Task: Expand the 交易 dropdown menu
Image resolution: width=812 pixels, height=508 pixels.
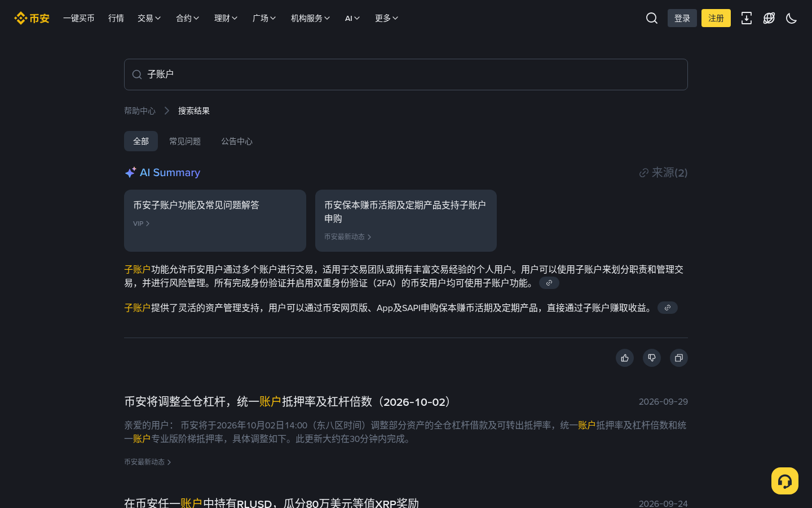Action: pos(149,18)
